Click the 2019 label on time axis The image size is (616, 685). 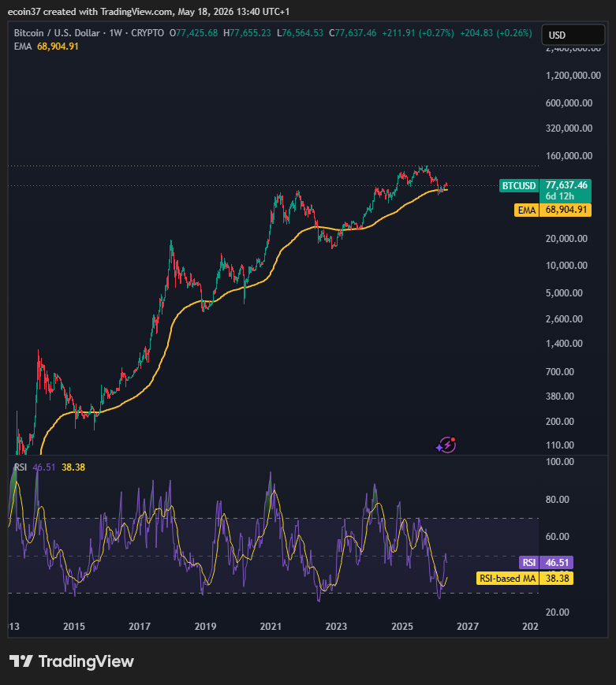pyautogui.click(x=205, y=626)
